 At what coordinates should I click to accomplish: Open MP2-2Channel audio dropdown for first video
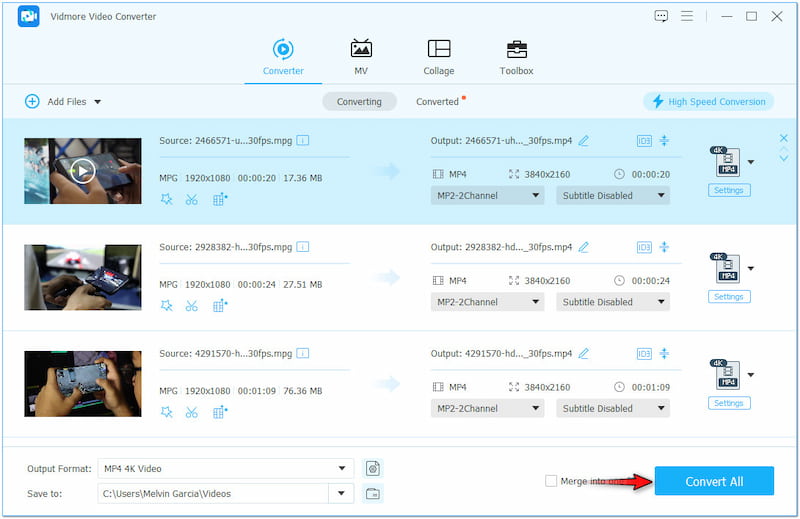point(487,196)
